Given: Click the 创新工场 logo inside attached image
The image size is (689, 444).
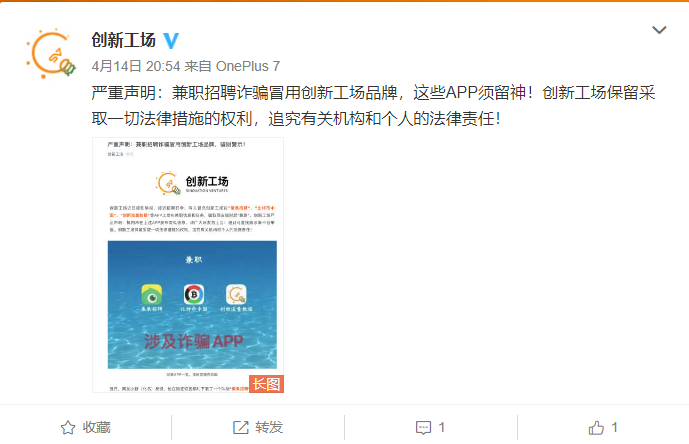Looking at the screenshot, I should click(x=192, y=182).
